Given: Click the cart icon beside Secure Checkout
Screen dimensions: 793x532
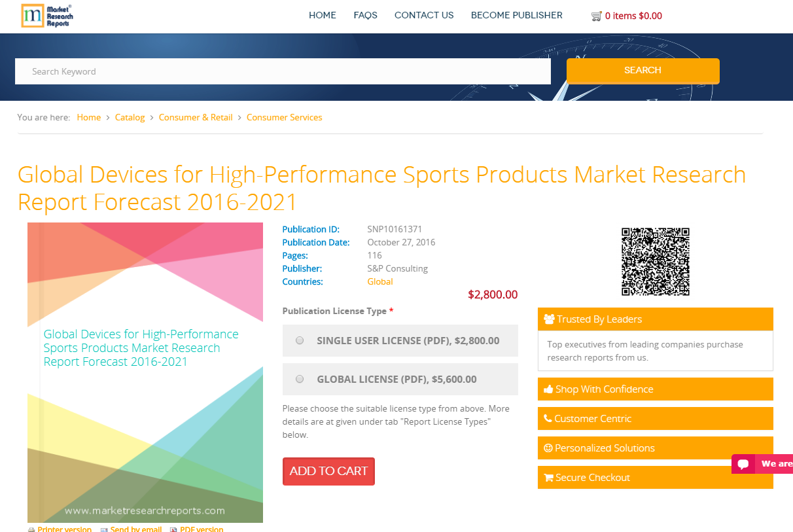Looking at the screenshot, I should coord(548,478).
